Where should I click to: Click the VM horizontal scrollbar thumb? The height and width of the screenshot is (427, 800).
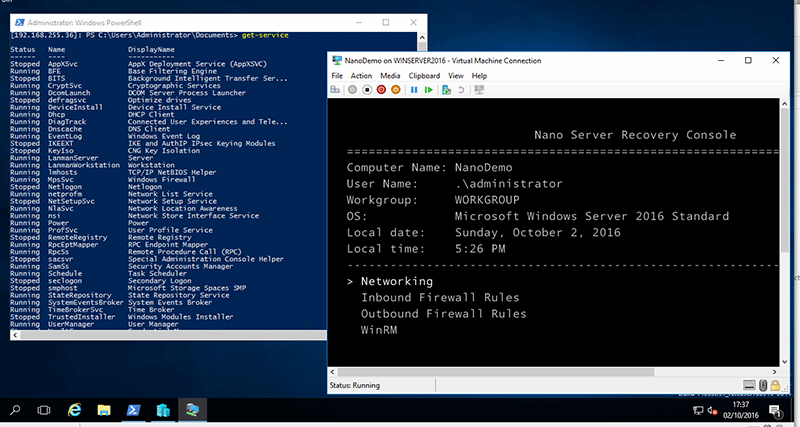495,372
